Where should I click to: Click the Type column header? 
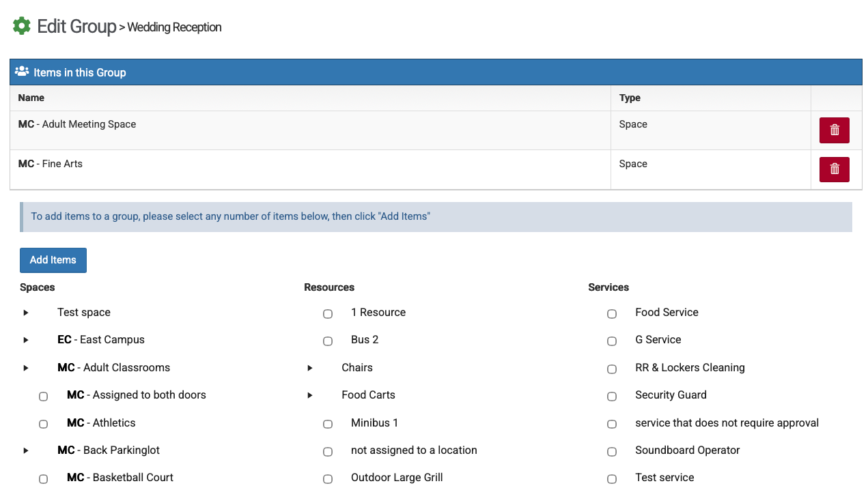(x=630, y=98)
